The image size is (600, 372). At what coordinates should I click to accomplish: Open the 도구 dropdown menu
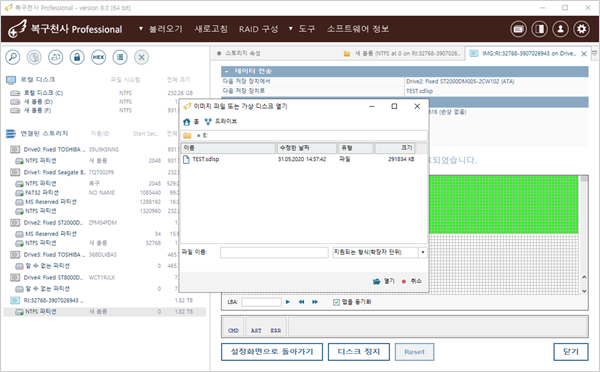coord(302,29)
